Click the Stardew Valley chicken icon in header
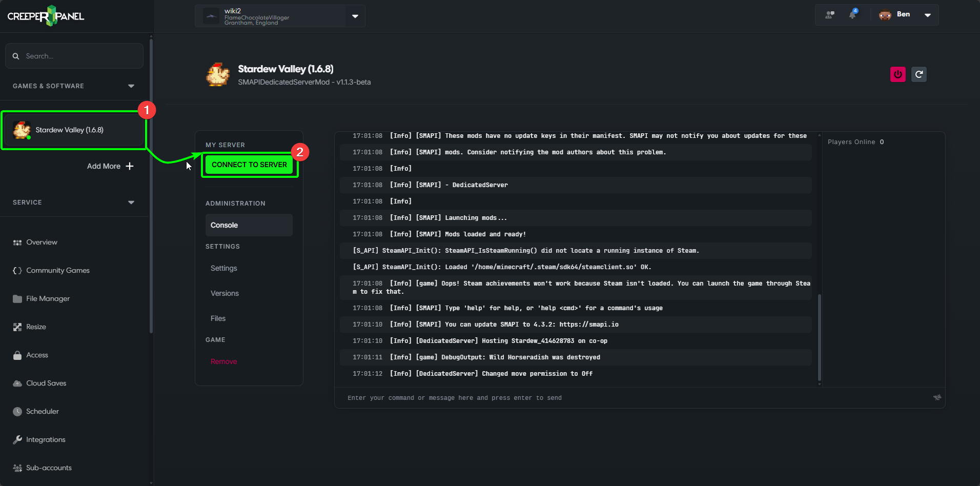The image size is (980, 486). point(218,75)
